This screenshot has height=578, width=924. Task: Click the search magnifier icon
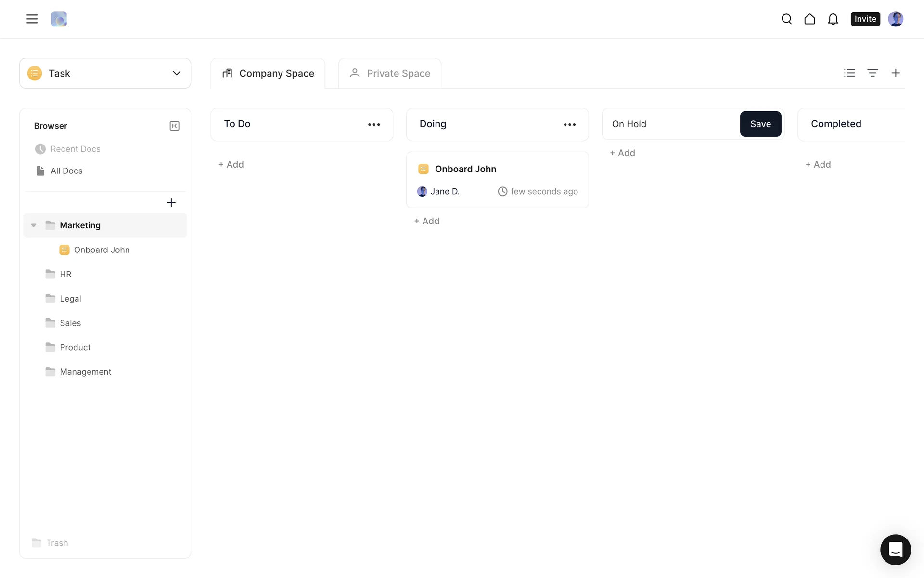point(786,19)
